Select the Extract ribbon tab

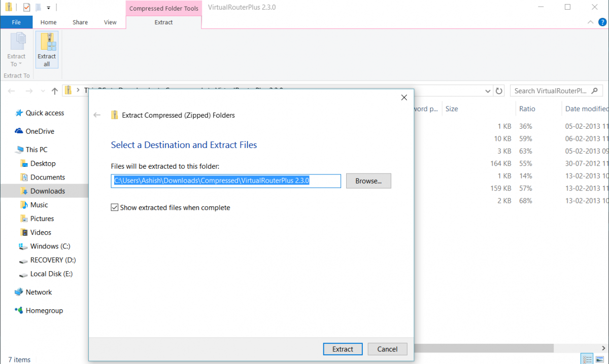tap(163, 22)
